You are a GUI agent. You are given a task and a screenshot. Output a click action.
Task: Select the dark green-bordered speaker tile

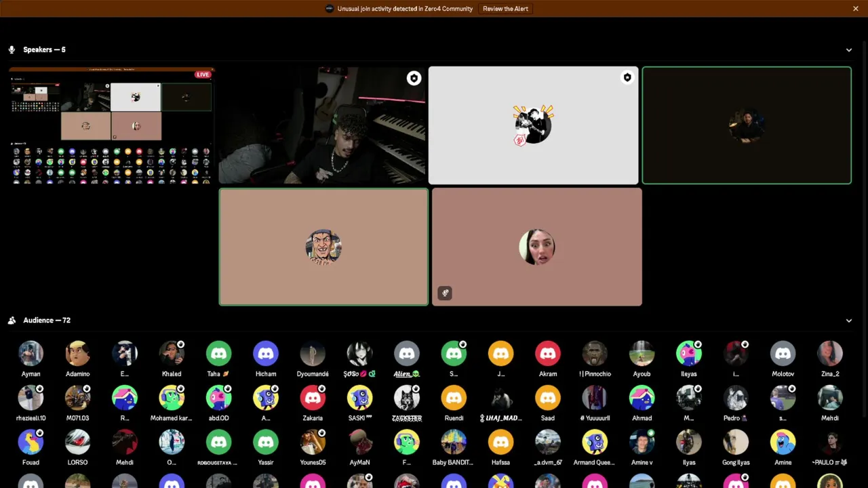(x=747, y=125)
